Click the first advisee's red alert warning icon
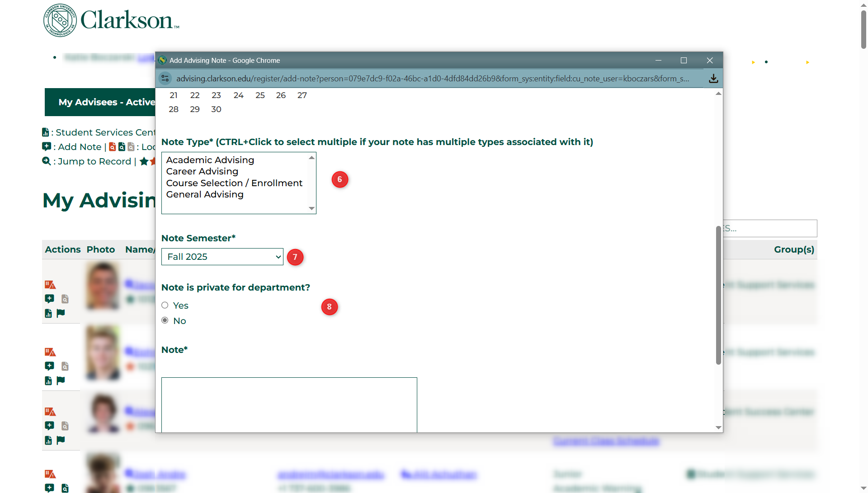Screen dimensions: 868x493 50,285
